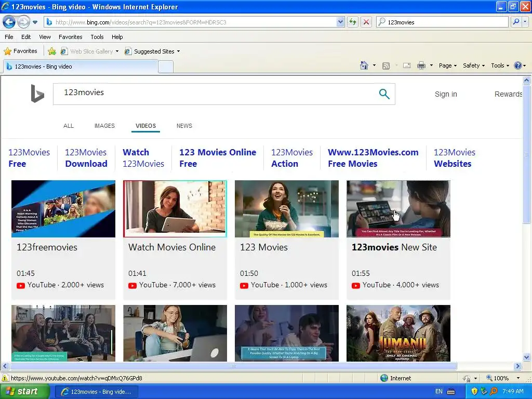Open the Jumanji poster video thumbnail
Screen dimensions: 532x399
[x=398, y=333]
